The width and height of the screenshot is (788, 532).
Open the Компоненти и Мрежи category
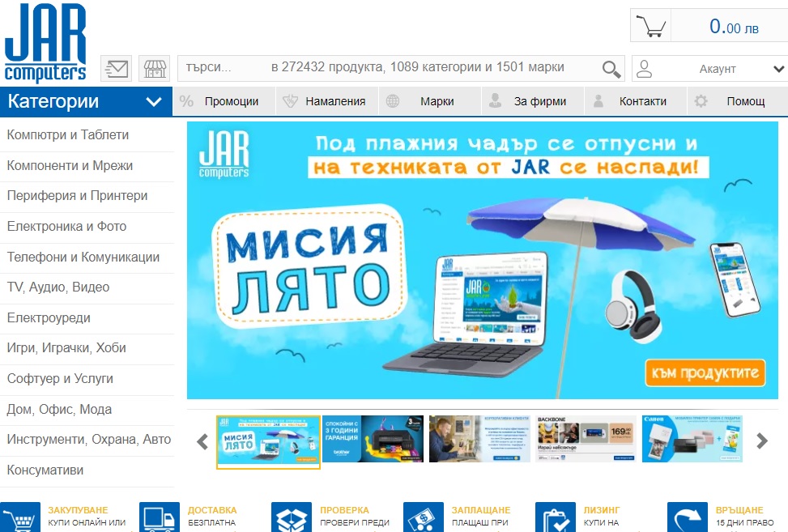click(x=87, y=166)
